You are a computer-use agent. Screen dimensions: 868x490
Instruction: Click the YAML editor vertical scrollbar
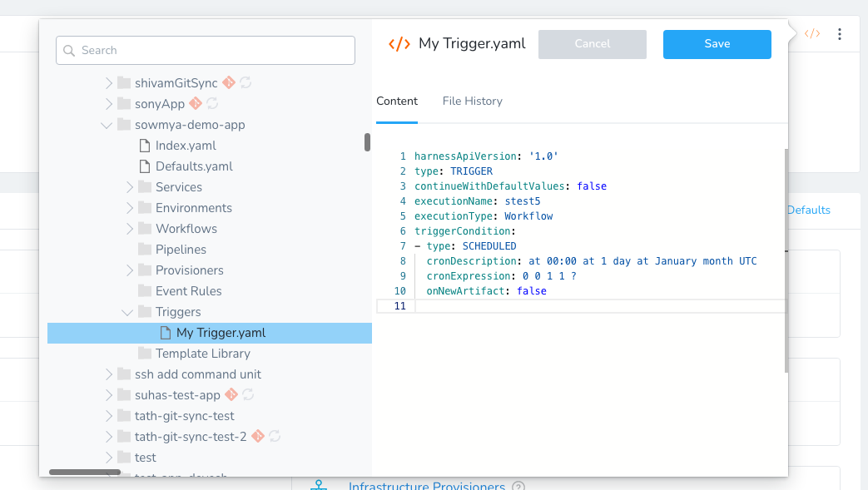(786, 260)
